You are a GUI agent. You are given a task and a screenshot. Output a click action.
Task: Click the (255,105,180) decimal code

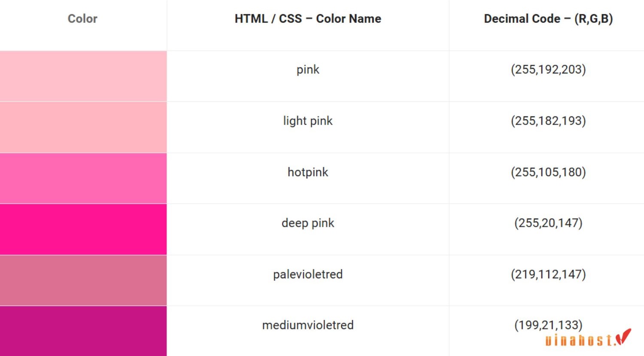pos(548,172)
